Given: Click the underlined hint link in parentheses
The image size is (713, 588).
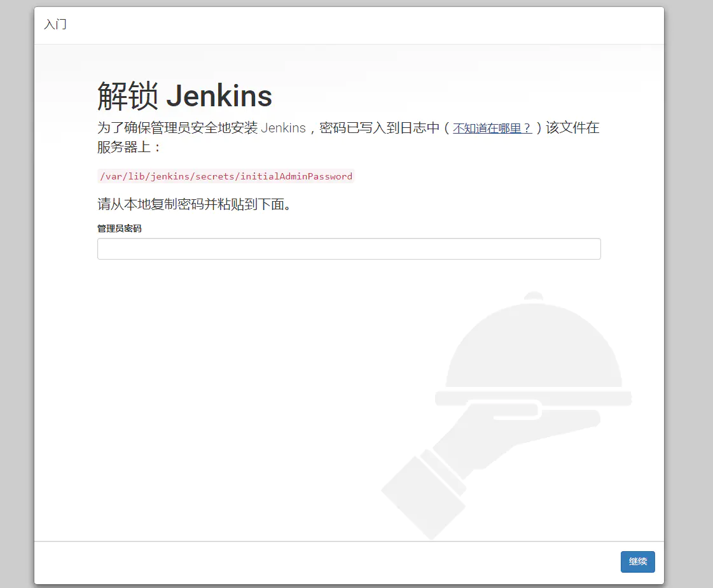Looking at the screenshot, I should (x=492, y=128).
